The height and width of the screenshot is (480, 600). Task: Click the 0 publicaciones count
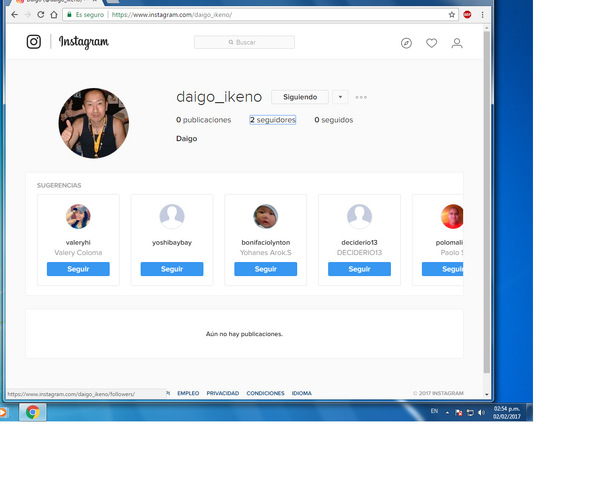click(x=204, y=120)
